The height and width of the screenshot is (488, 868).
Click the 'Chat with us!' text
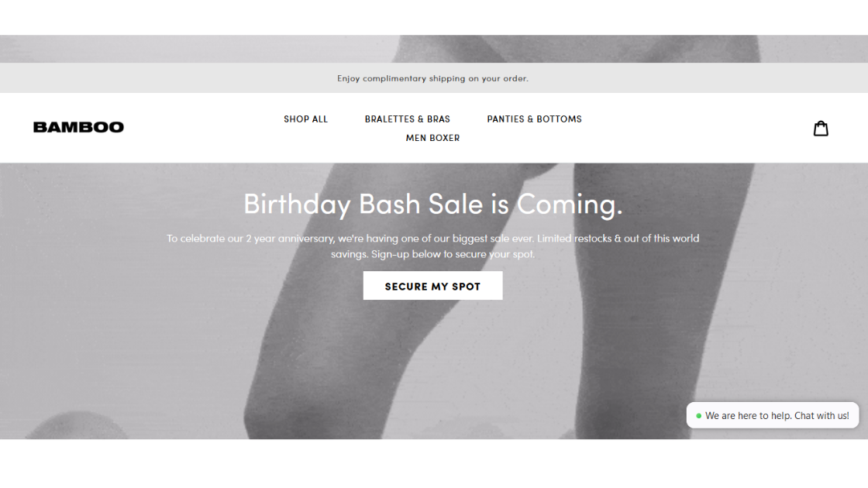tap(821, 415)
